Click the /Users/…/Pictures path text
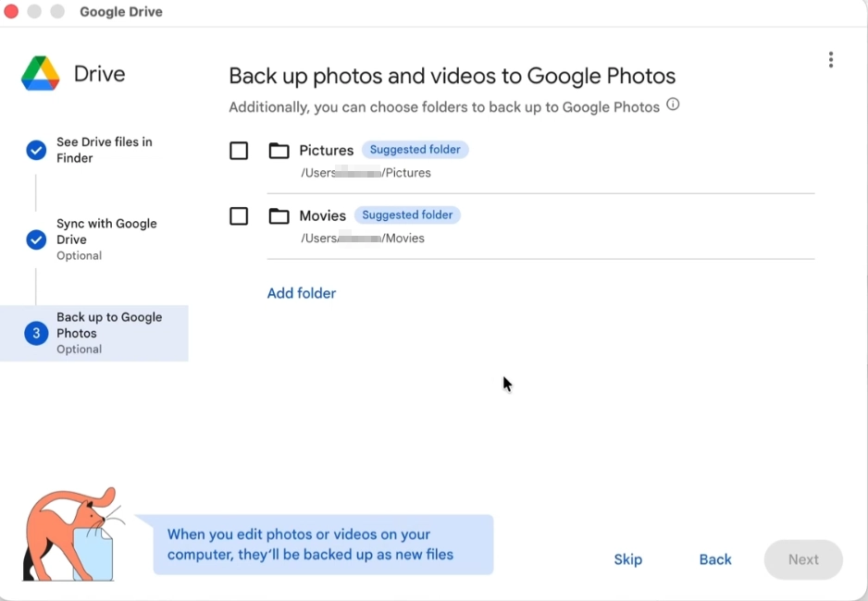The width and height of the screenshot is (868, 601). [366, 173]
